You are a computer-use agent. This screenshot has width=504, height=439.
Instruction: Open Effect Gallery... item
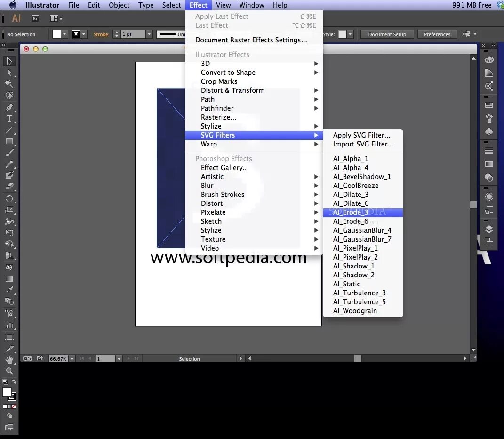pyautogui.click(x=254, y=168)
